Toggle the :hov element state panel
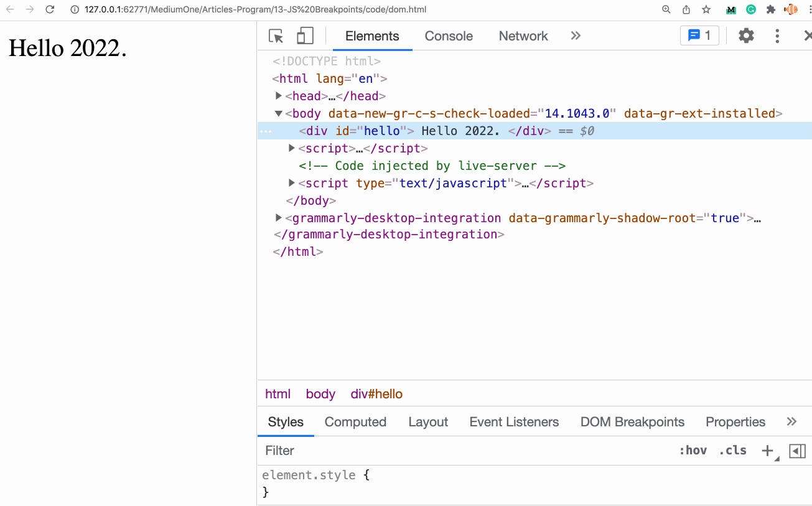The image size is (812, 506). [693, 451]
